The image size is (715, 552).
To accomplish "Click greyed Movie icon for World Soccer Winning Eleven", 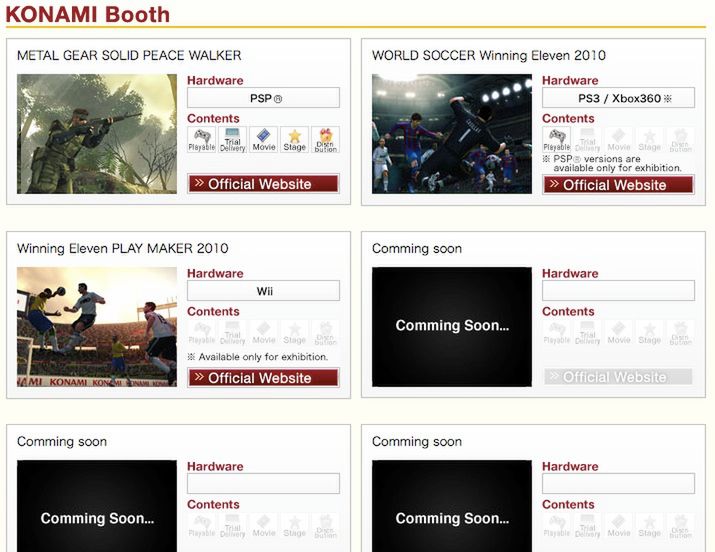I will point(619,140).
